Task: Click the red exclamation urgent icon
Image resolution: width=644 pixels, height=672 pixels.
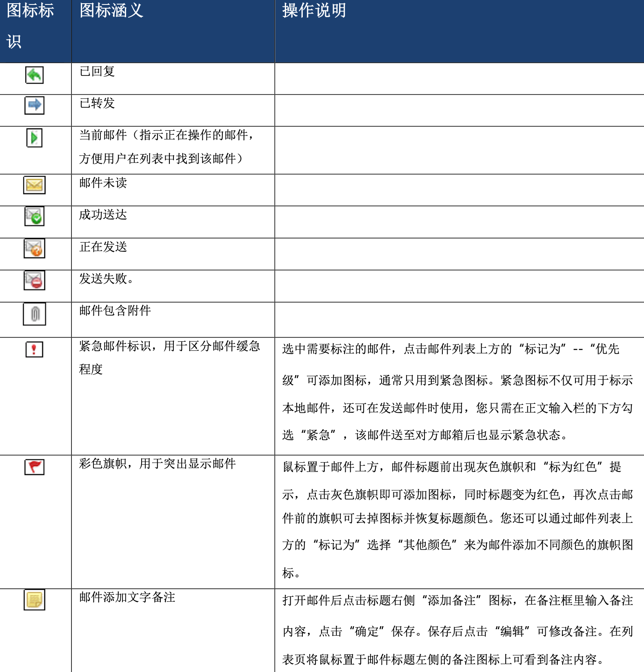Action: pyautogui.click(x=34, y=349)
